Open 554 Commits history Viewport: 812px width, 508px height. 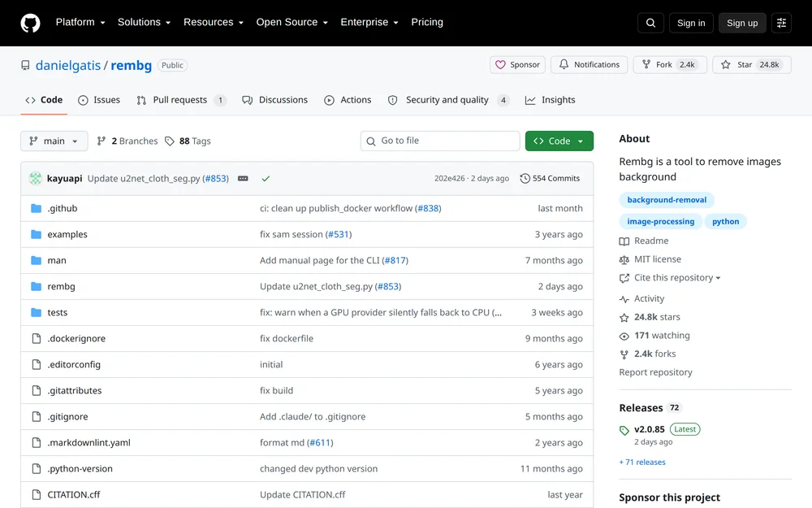(x=550, y=178)
